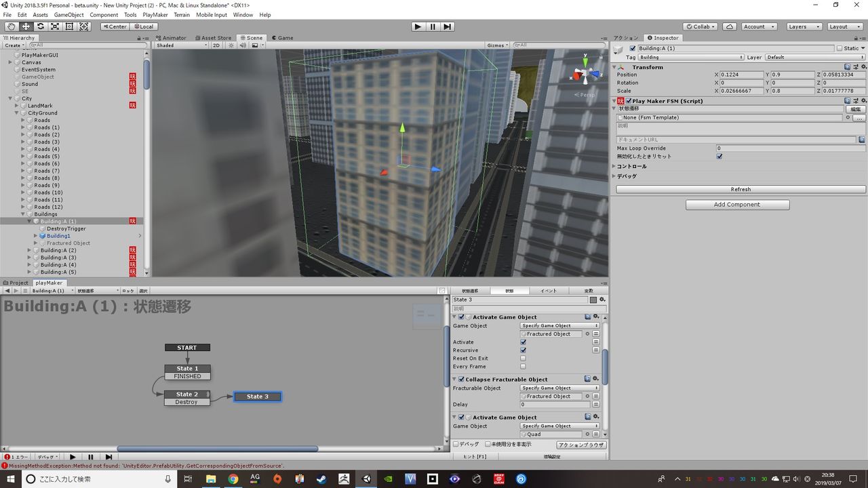Click the Add Component button
868x488 pixels.
pos(737,205)
